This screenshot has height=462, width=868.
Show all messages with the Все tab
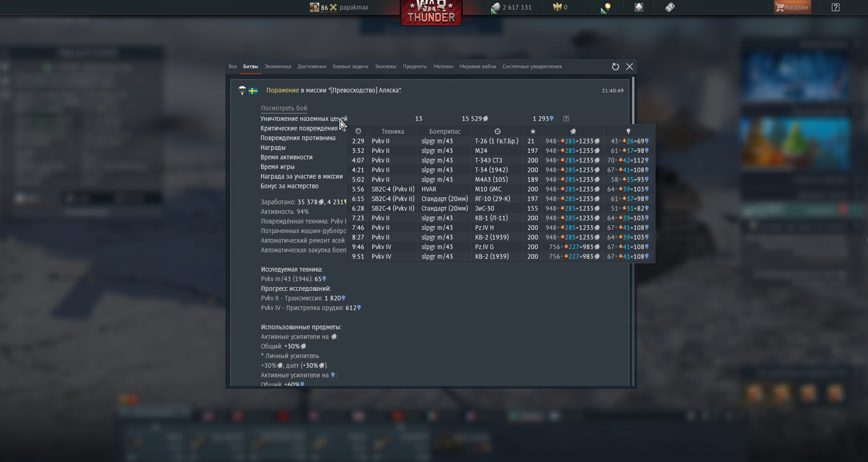pos(233,67)
